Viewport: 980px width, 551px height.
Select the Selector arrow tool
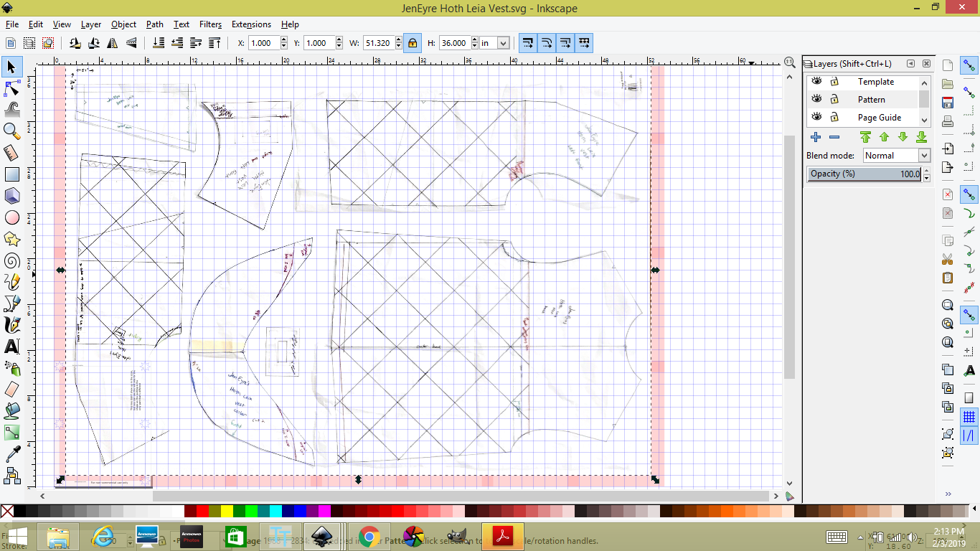[x=11, y=67]
